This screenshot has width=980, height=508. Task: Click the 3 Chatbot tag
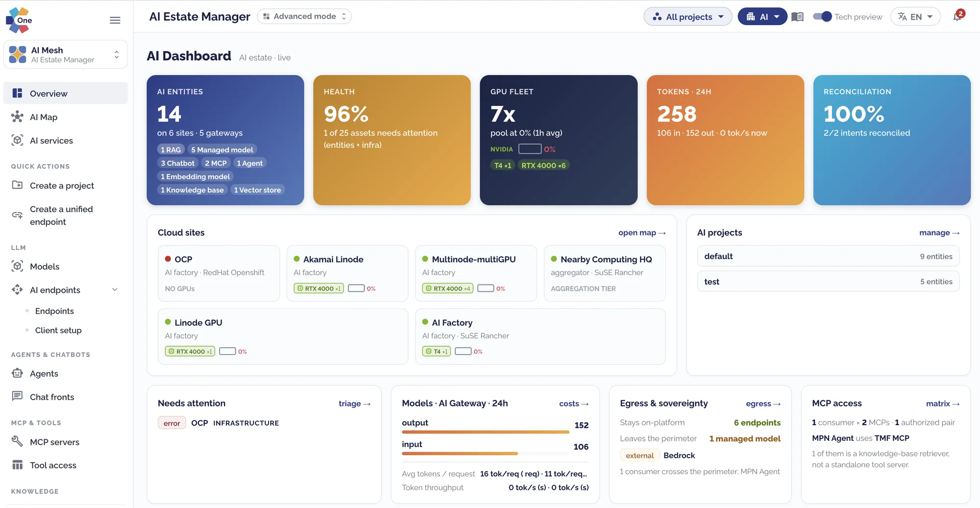[177, 163]
